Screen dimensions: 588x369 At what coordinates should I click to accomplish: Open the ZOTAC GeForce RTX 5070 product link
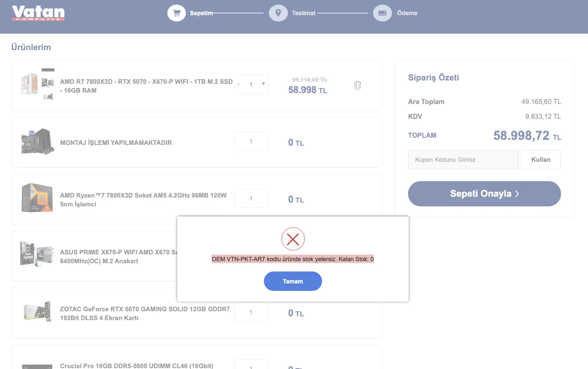145,313
